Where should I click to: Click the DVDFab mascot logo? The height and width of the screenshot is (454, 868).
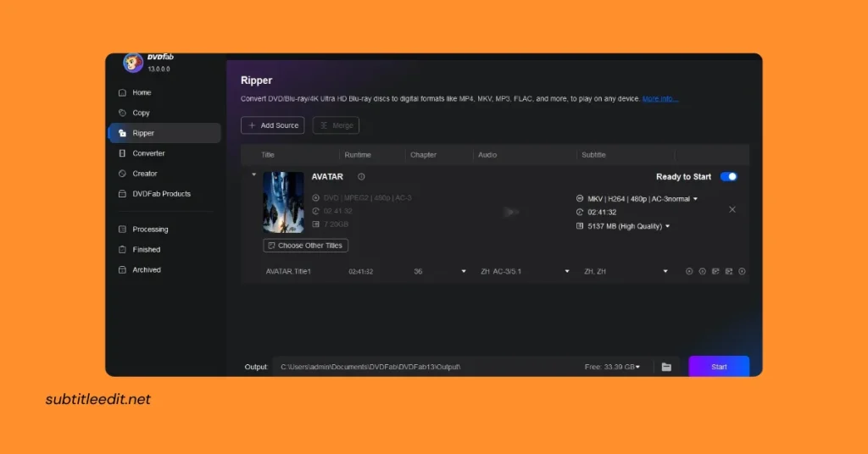pos(133,63)
